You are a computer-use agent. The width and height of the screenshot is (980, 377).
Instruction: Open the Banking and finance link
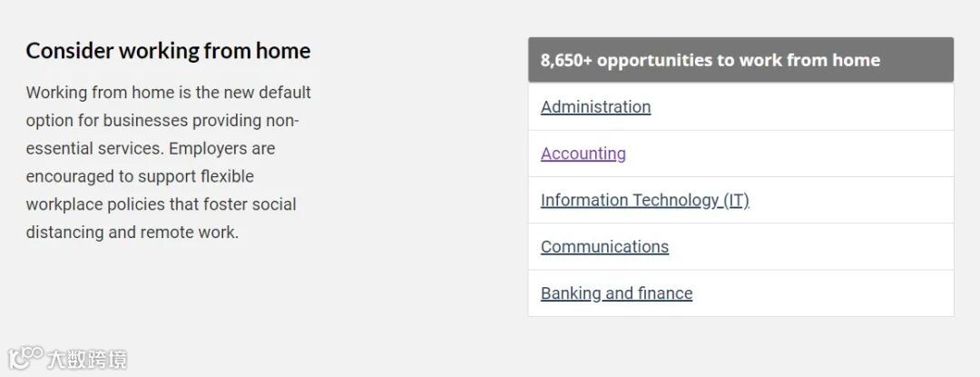616,293
